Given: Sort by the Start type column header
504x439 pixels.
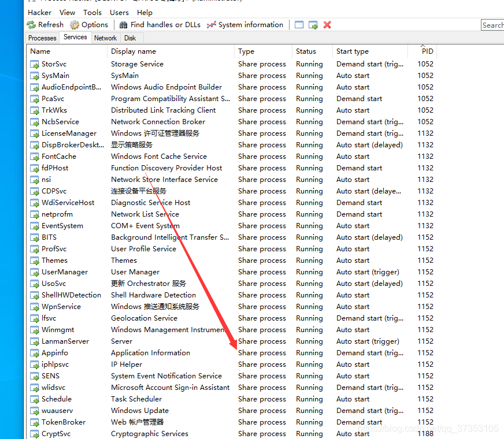Looking at the screenshot, I should pyautogui.click(x=370, y=51).
